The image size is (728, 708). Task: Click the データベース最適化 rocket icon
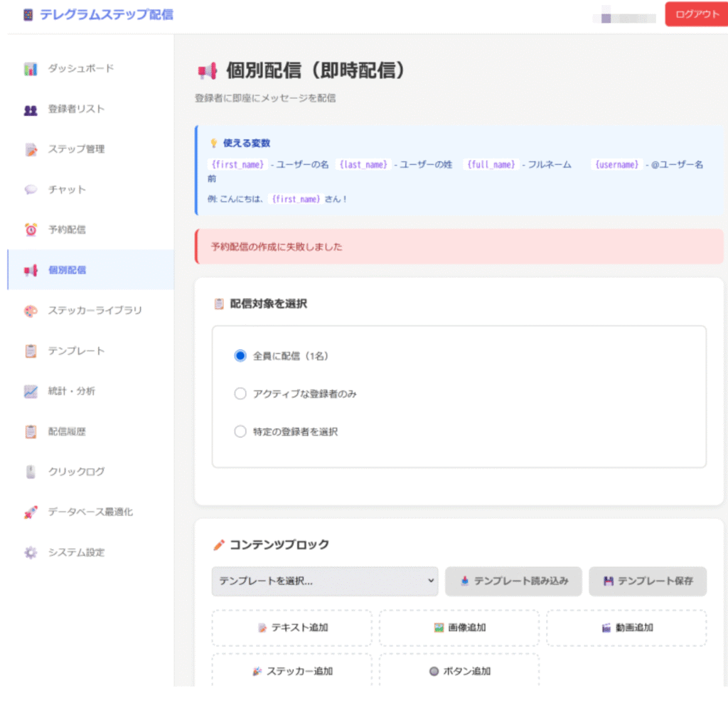31,513
